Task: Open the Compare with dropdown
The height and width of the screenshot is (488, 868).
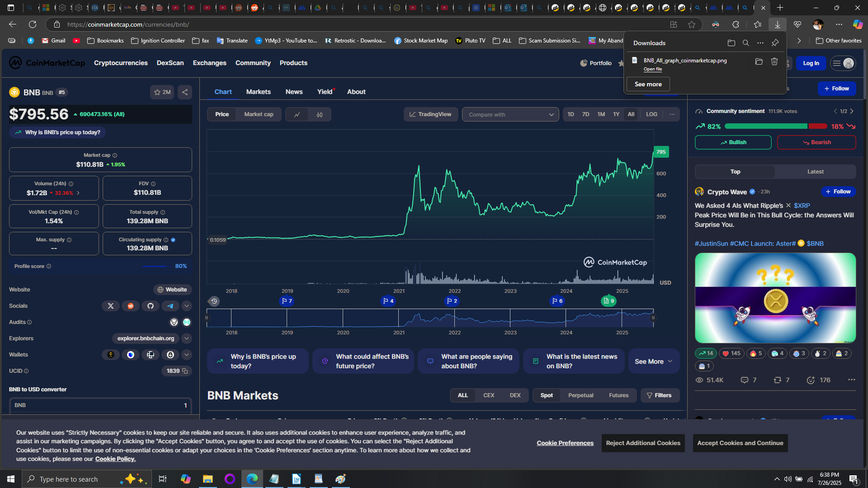Action: [x=510, y=114]
